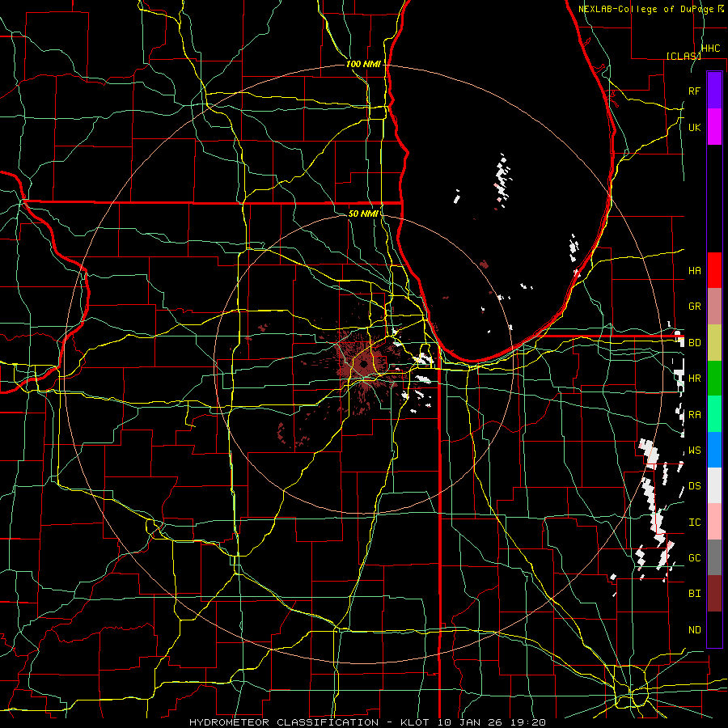Click the HR legend label

(694, 379)
